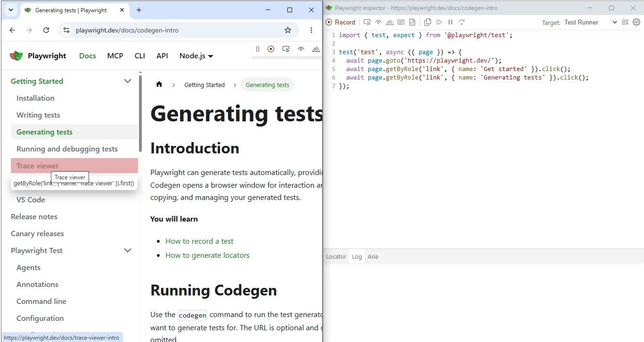Click the Playwright logo icon on the page
This screenshot has height=342, width=644.
coord(16,56)
